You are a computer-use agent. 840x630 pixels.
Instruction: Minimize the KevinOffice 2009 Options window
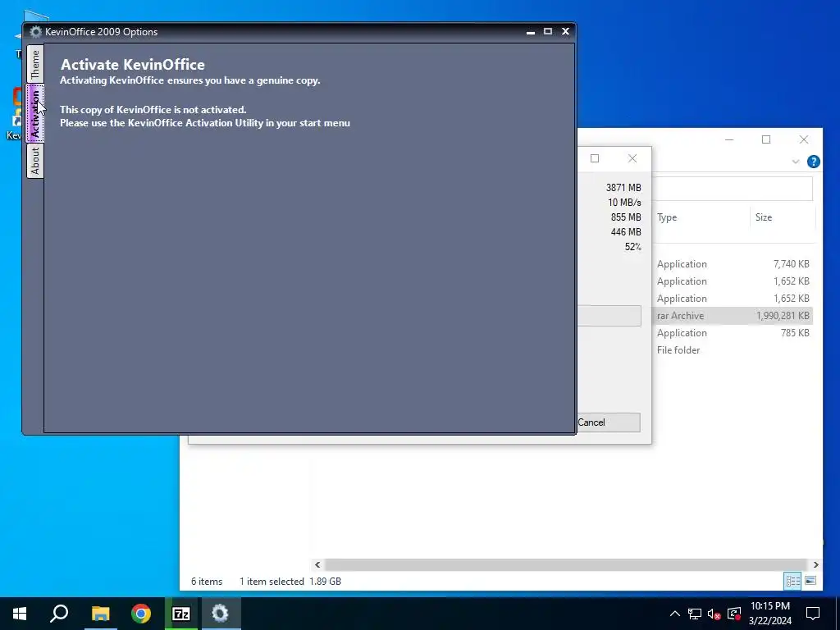pyautogui.click(x=531, y=32)
